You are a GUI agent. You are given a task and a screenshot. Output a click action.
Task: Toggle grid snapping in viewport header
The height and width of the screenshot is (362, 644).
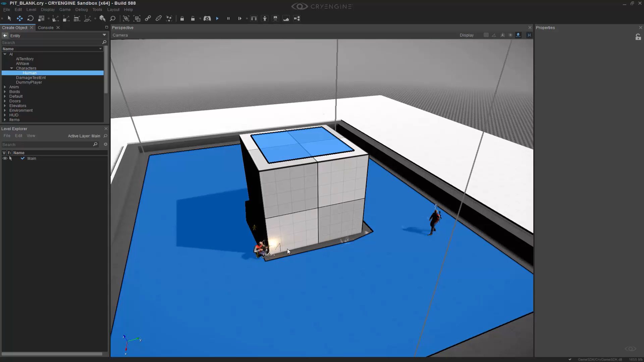pyautogui.click(x=486, y=35)
